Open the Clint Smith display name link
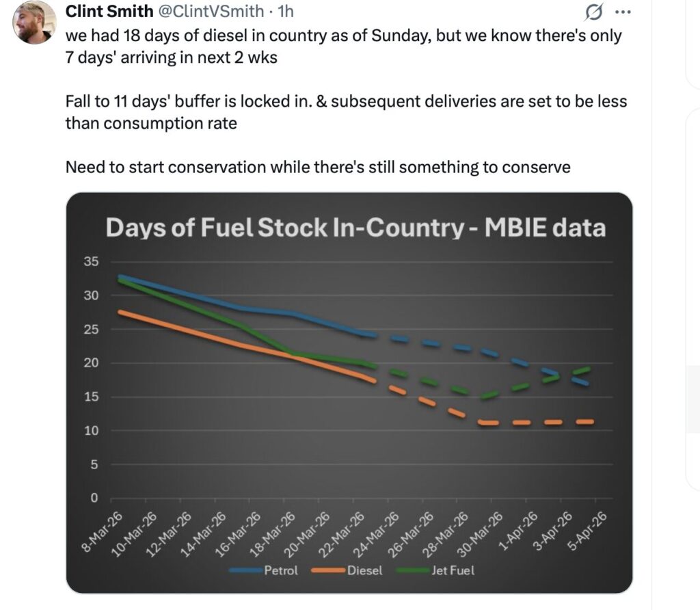The image size is (700, 610). (109, 12)
